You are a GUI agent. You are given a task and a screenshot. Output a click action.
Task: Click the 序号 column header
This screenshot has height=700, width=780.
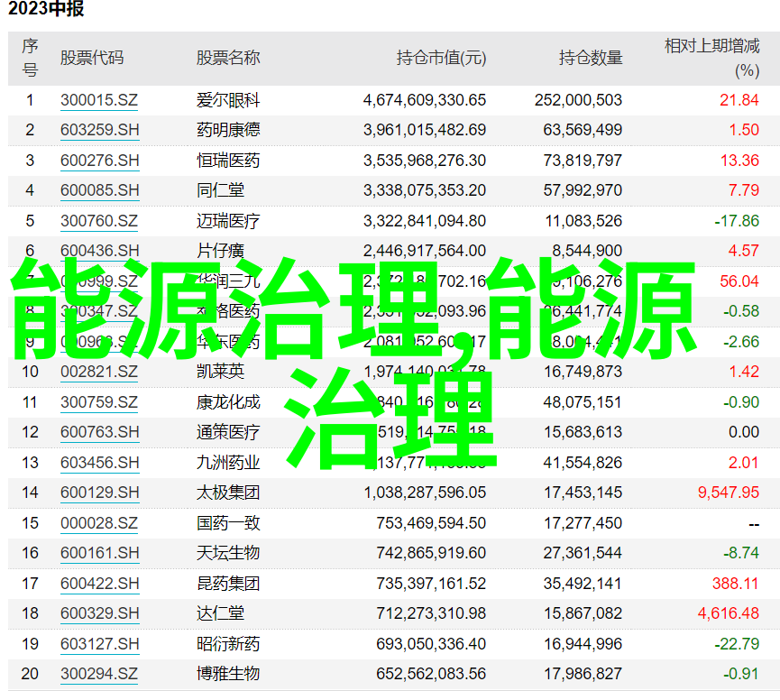coord(30,59)
